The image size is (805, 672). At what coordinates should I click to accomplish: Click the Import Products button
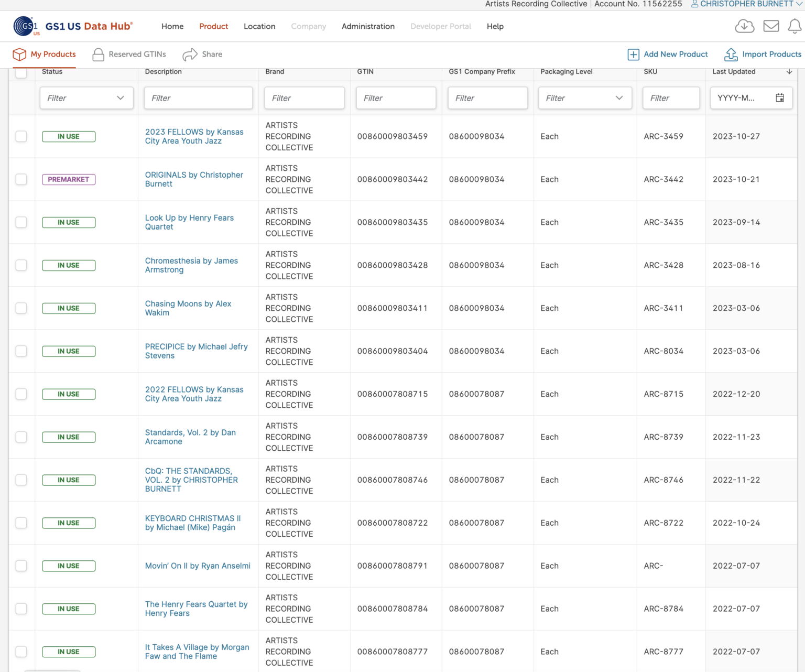tap(763, 55)
